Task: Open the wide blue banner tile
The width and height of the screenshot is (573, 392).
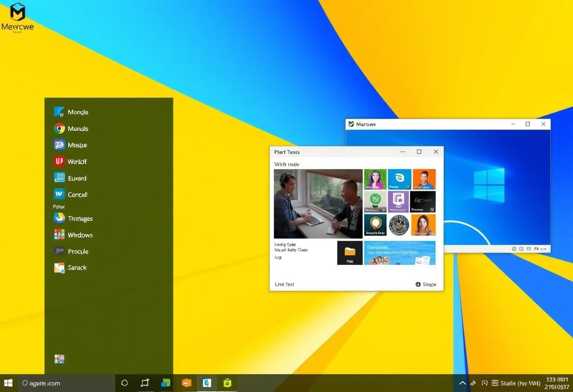Action: pyautogui.click(x=400, y=253)
